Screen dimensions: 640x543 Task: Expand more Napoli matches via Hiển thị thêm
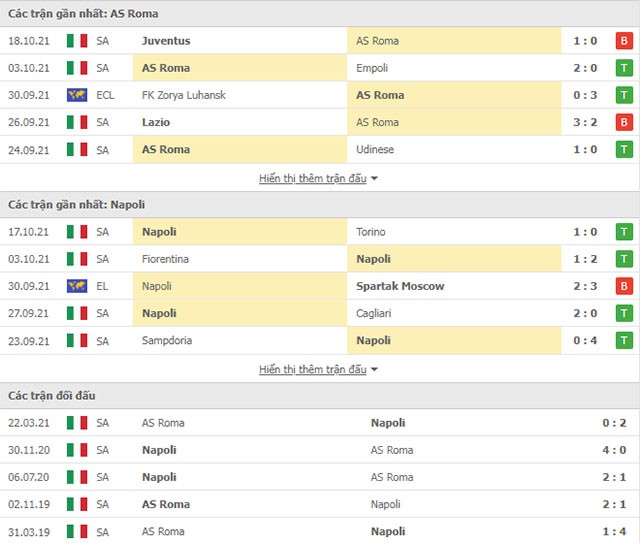(313, 369)
